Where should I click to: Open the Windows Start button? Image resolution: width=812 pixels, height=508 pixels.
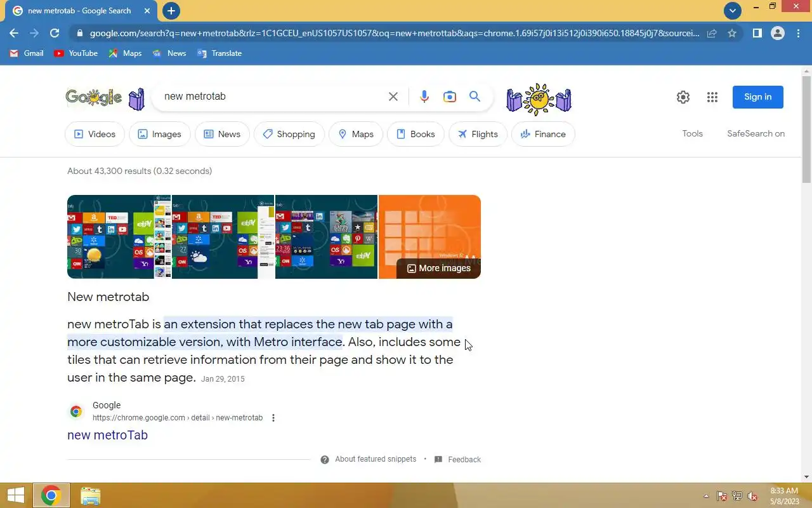pos(15,496)
